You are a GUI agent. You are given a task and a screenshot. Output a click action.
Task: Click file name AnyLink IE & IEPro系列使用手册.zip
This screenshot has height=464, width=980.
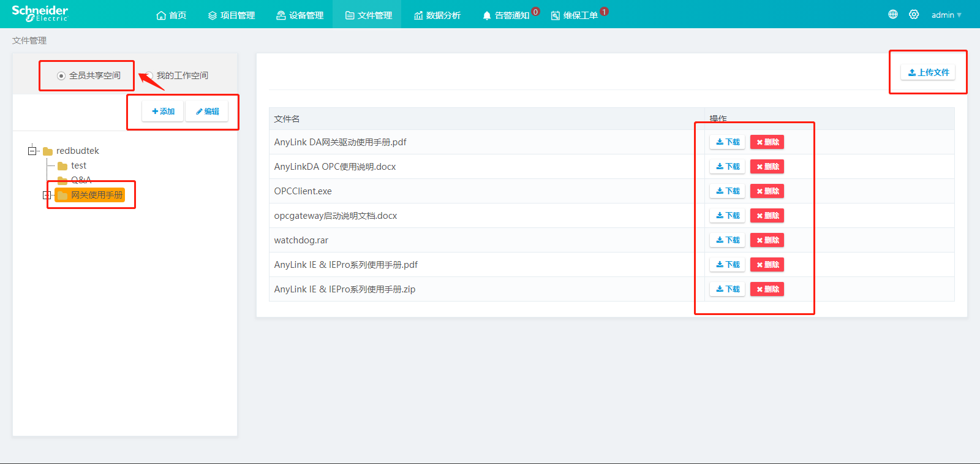344,289
